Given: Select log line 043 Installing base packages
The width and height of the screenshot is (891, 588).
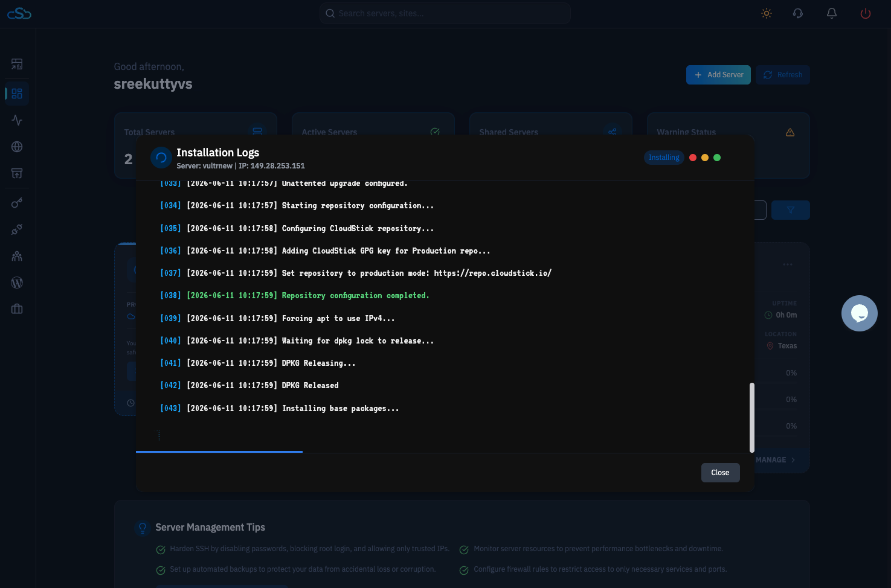Looking at the screenshot, I should click(x=279, y=409).
